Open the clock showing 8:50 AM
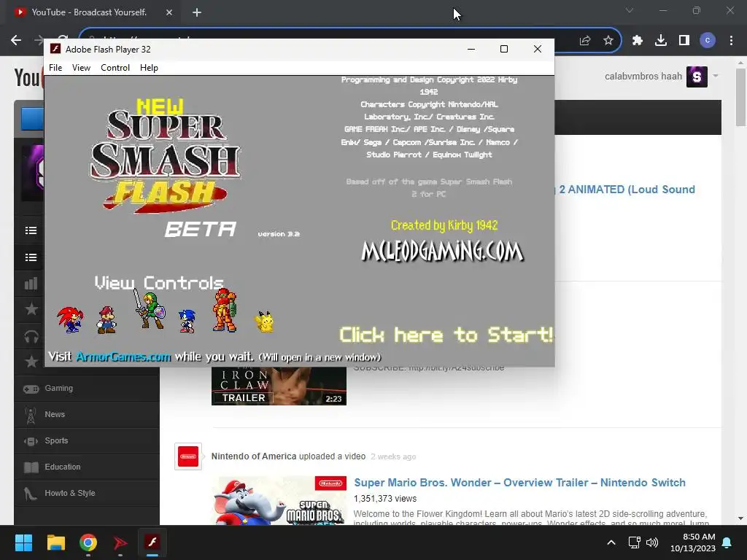Screen dimensions: 747x560 coord(693,542)
